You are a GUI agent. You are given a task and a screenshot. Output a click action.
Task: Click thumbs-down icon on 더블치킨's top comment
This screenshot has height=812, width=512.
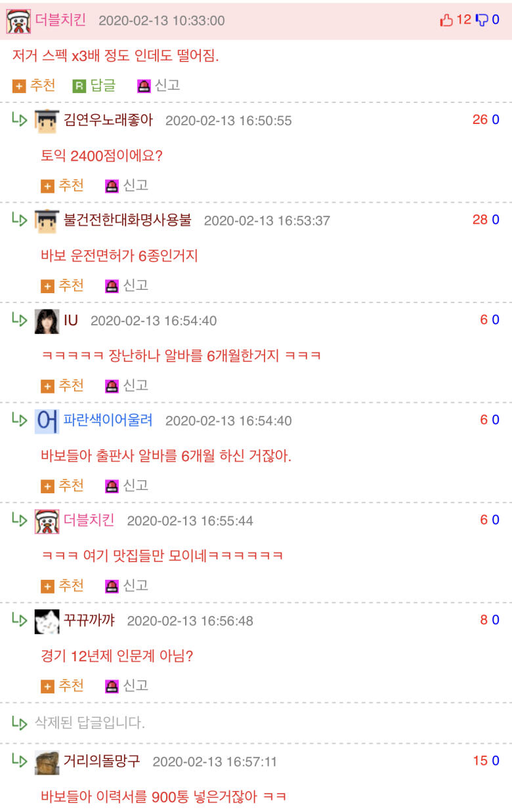coord(482,20)
